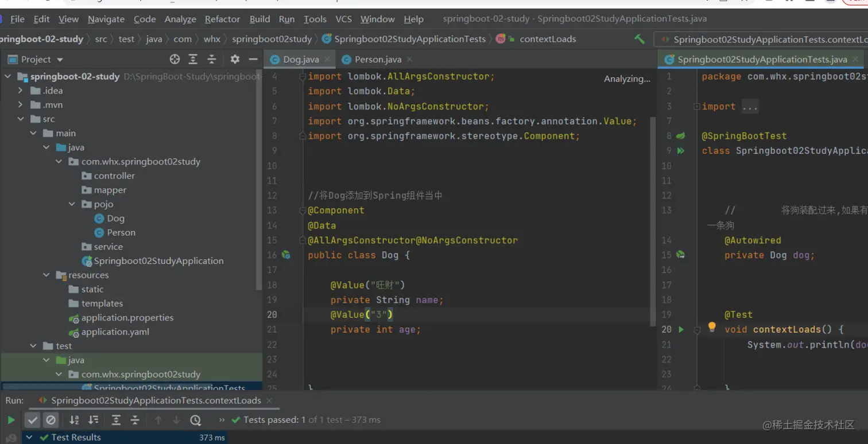Switch to the Person.java tab
The height and width of the screenshot is (444, 868).
(x=377, y=60)
